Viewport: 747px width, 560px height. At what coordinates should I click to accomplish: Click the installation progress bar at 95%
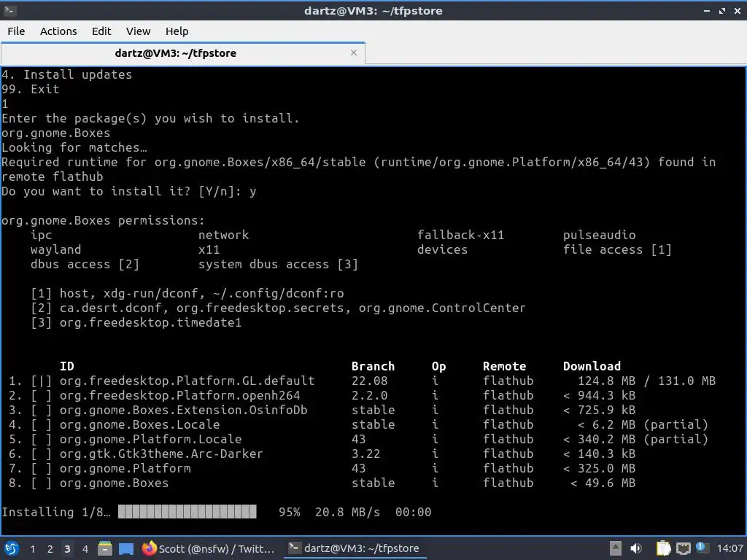[x=187, y=512]
